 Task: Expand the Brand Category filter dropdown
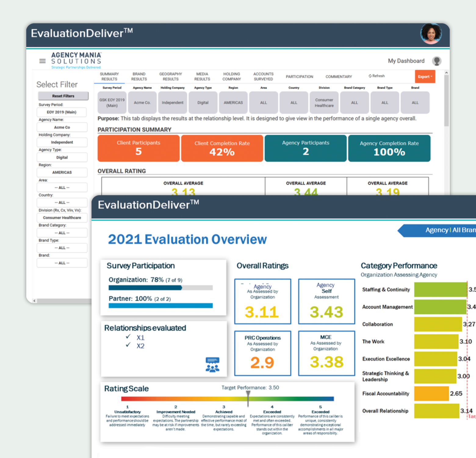click(x=62, y=233)
